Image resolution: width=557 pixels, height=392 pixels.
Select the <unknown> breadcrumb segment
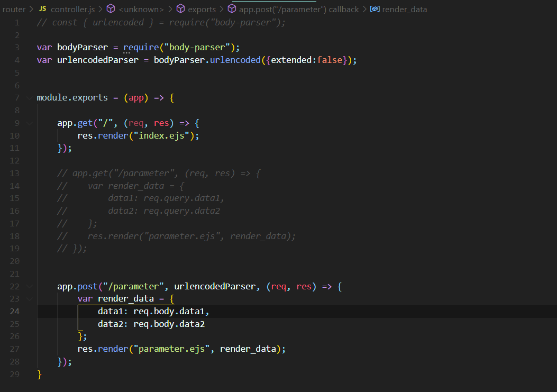[x=141, y=9]
